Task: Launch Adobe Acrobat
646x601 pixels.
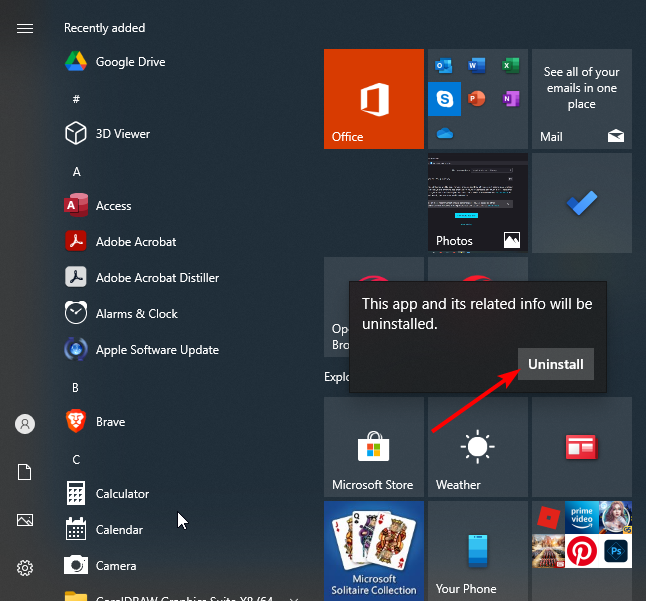Action: coord(120,241)
